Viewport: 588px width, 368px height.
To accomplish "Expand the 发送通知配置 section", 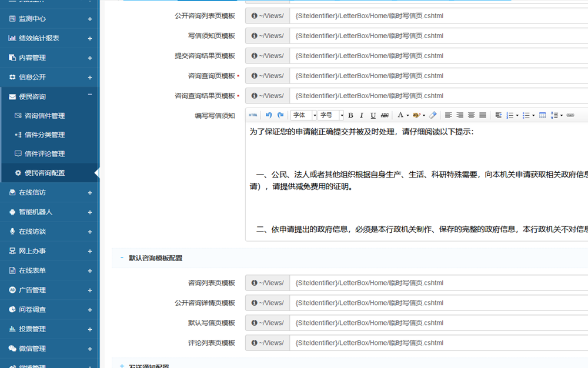I will 147,364.
